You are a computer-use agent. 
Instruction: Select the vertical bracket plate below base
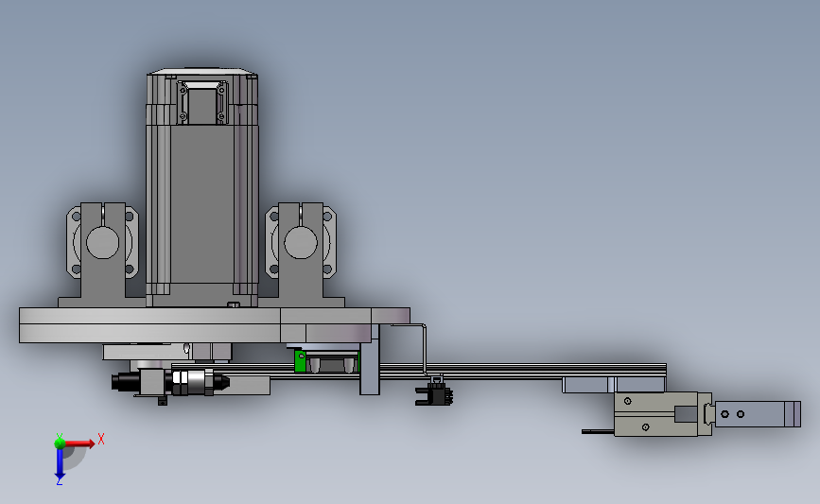pyautogui.click(x=370, y=366)
